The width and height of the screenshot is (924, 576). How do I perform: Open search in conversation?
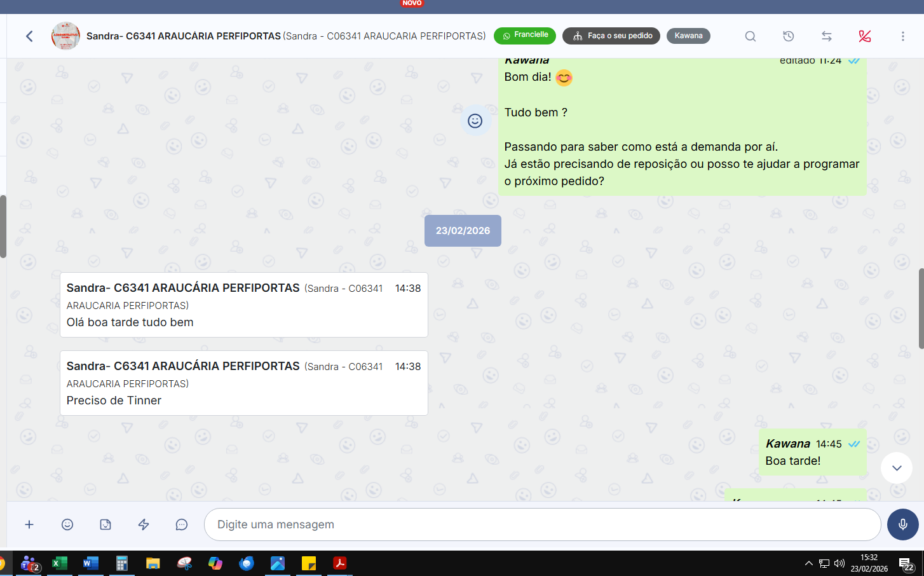(751, 36)
